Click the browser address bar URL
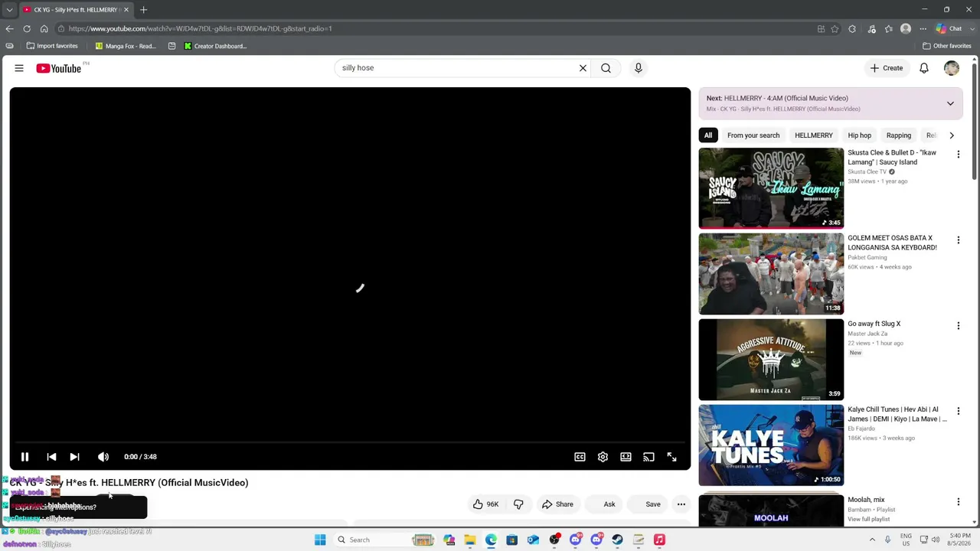 (200, 28)
